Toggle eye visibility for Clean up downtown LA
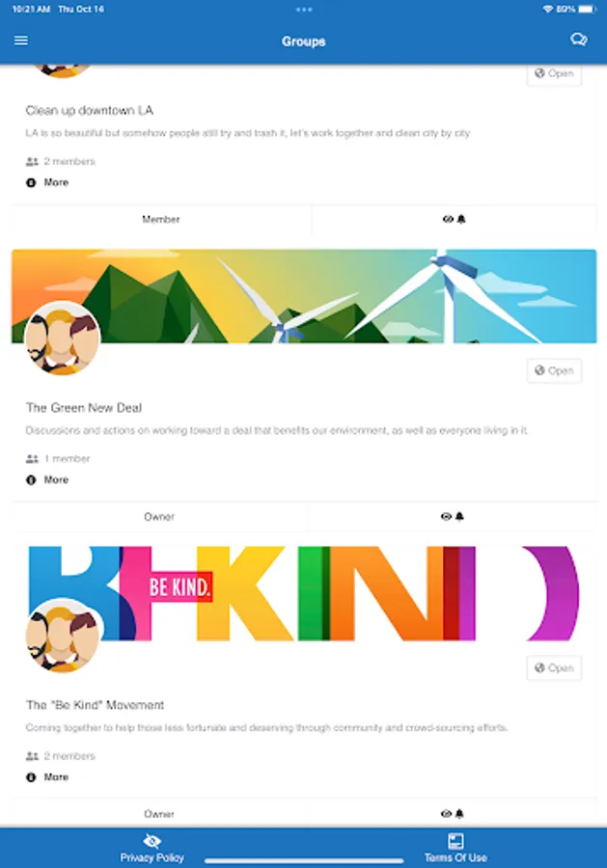Image resolution: width=607 pixels, height=868 pixels. (448, 219)
